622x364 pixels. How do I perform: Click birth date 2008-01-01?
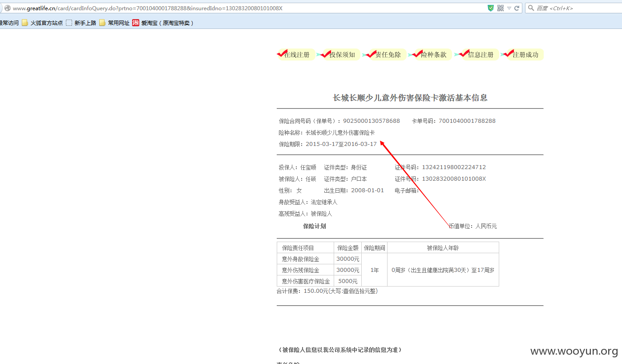pos(368,190)
